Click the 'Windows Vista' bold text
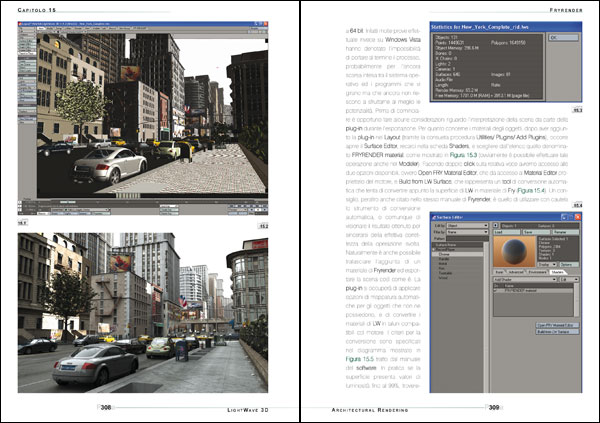Viewport: 600px width, 423px height. tap(403, 39)
